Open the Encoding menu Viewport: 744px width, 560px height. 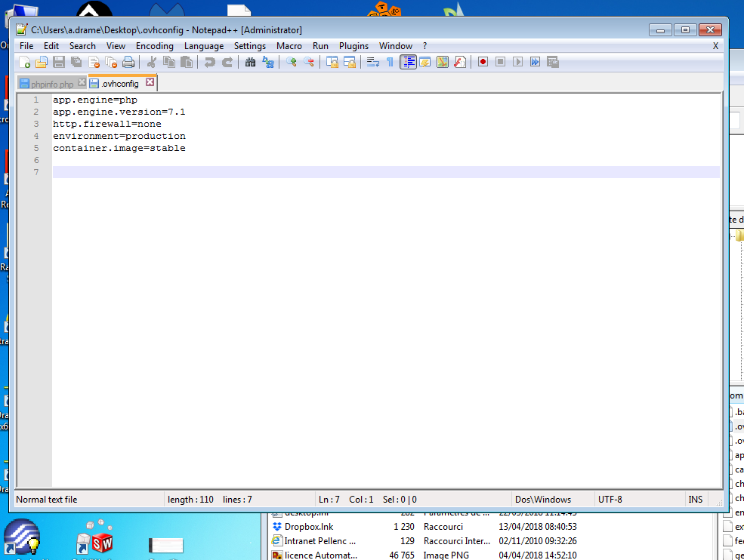pos(154,46)
